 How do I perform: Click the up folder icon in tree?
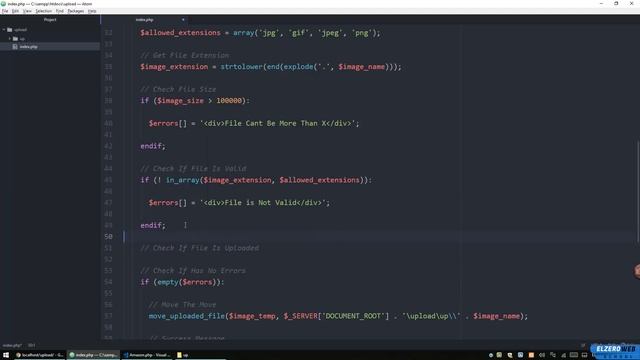point(16,39)
